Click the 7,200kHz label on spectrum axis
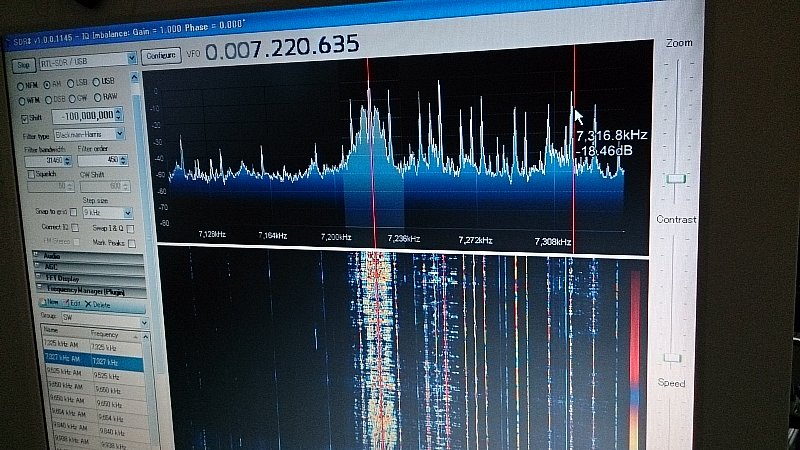Screen dimensions: 800x450 [x=336, y=237]
